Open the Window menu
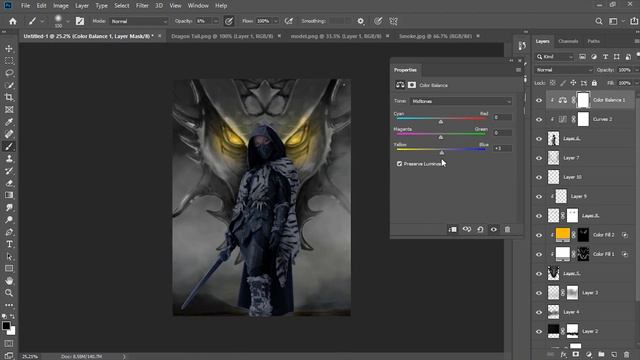This screenshot has width=640, height=360. pyautogui.click(x=198, y=6)
